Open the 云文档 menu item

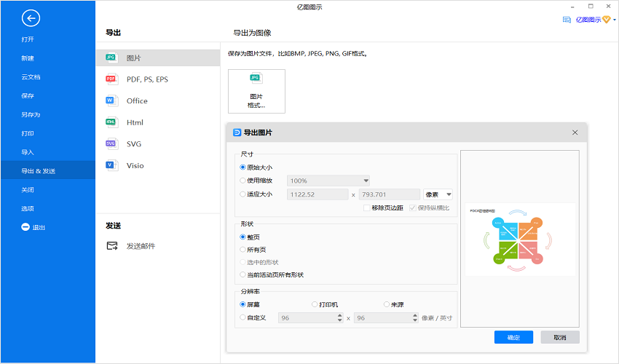31,77
